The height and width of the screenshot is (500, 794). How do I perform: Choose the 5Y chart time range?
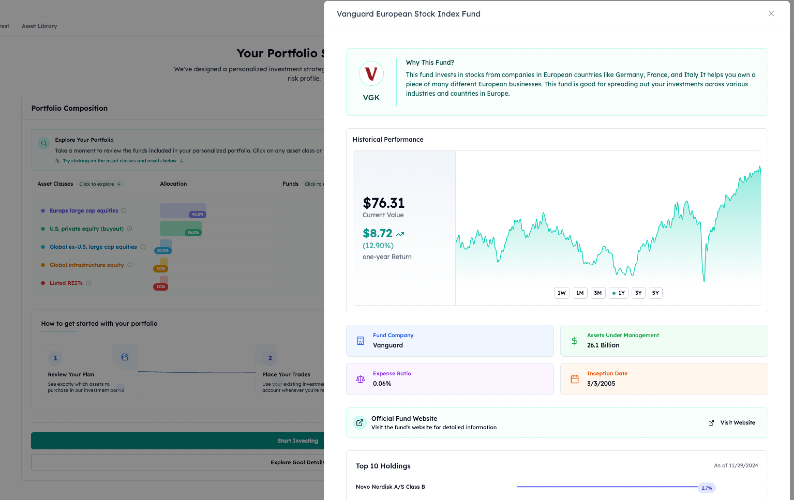[x=655, y=293]
